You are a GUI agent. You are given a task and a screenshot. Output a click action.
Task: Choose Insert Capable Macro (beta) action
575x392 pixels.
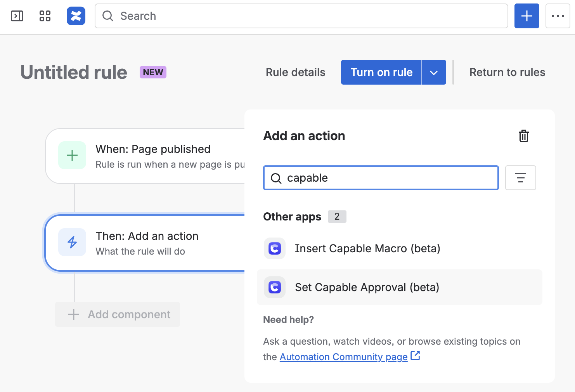[367, 248]
